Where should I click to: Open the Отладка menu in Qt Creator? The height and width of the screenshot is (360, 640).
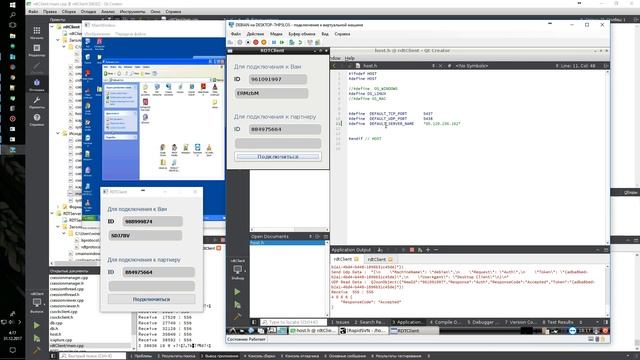pyautogui.click(x=88, y=12)
